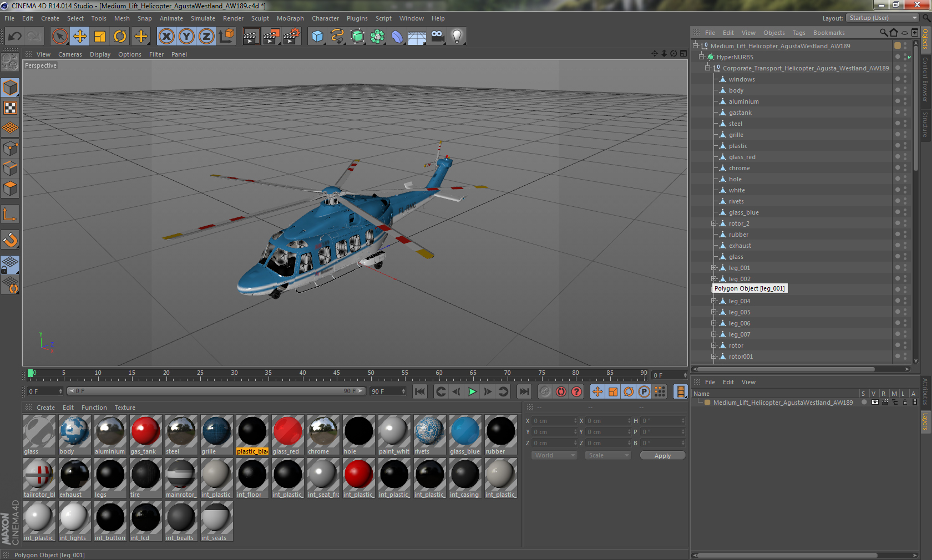Toggle the HyperNURBS enable checkmark
This screenshot has height=560, width=932.
[909, 57]
